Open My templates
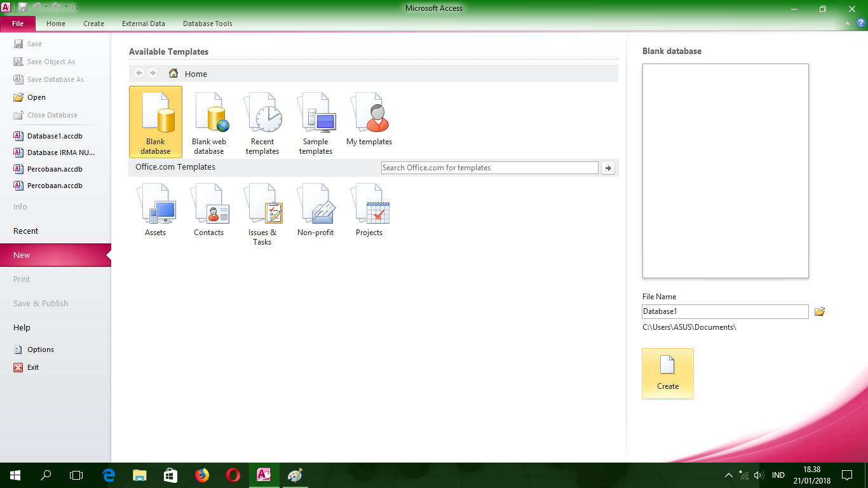The image size is (868, 488). 369,118
